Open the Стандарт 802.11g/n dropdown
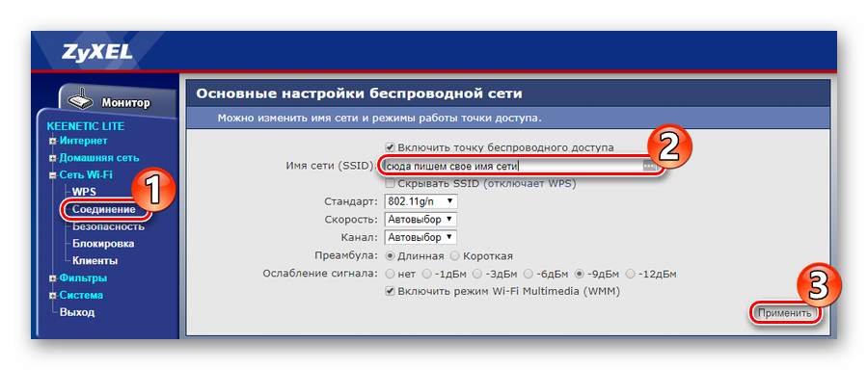The height and width of the screenshot is (370, 868). point(420,201)
